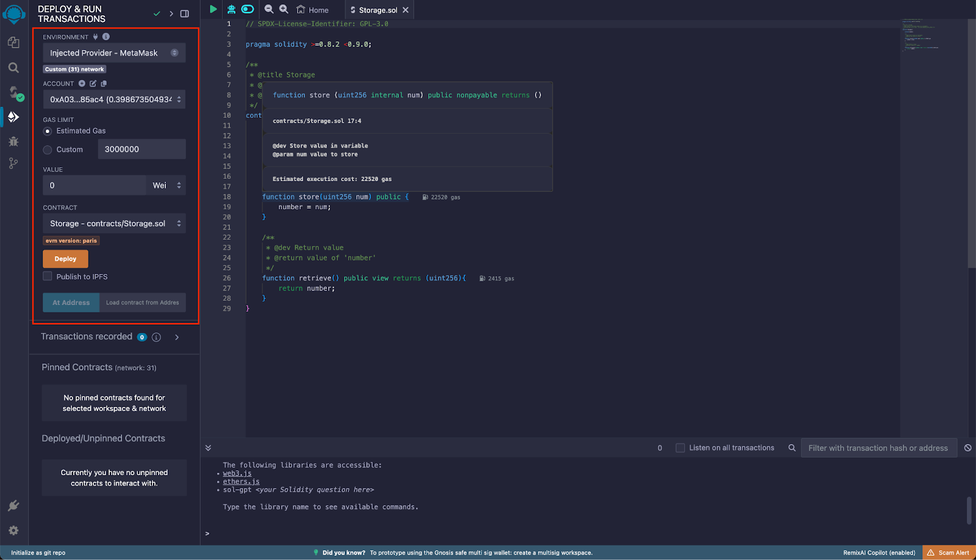Open the Plugin Manager
Image resolution: width=976 pixels, height=560 pixels.
[13, 505]
